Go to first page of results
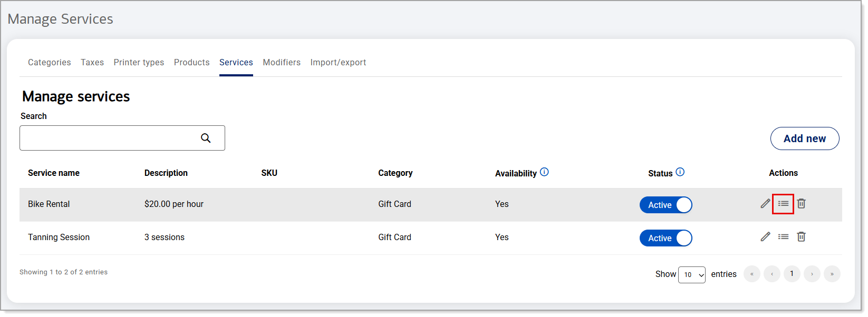Image resolution: width=868 pixels, height=317 pixels. tap(752, 274)
